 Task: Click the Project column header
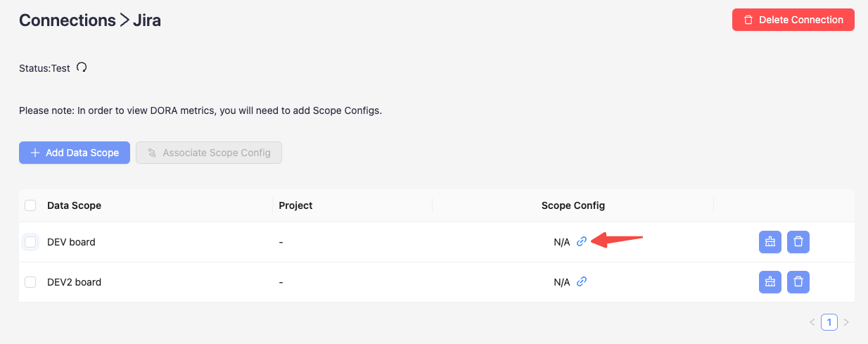295,205
